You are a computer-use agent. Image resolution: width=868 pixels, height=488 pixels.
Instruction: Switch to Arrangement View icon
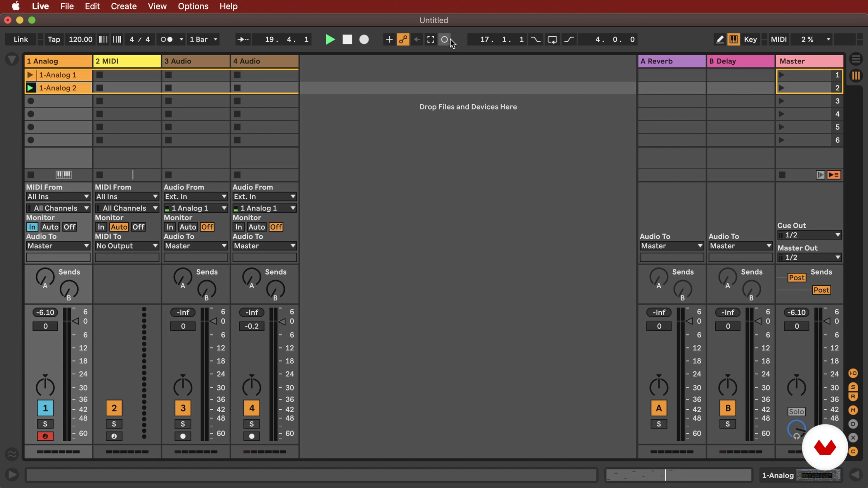856,60
